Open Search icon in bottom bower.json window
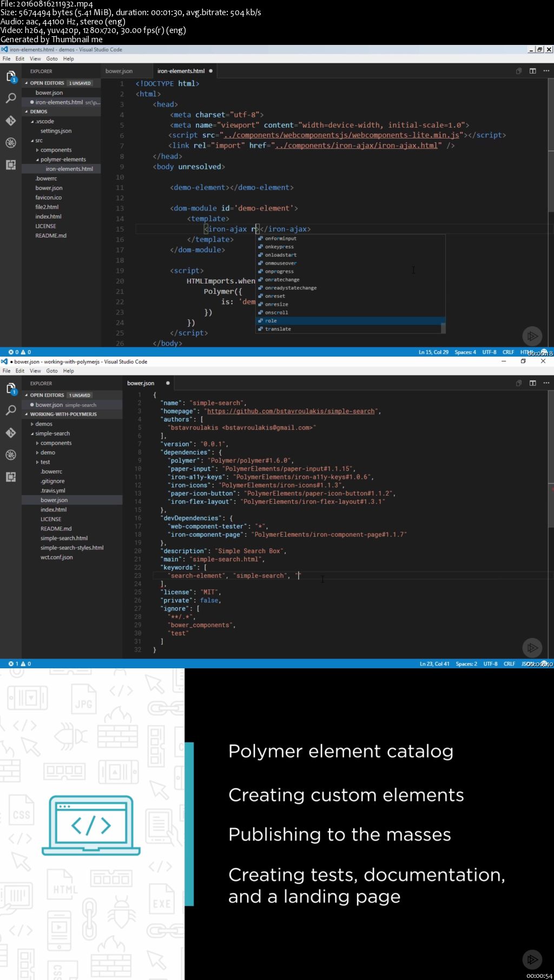 (x=11, y=411)
